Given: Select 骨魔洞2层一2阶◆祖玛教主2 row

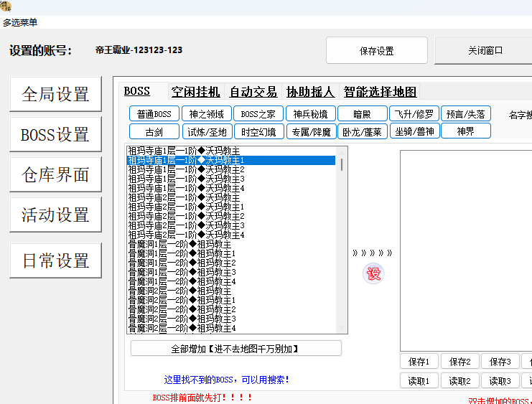Looking at the screenshot, I should tap(231, 310).
